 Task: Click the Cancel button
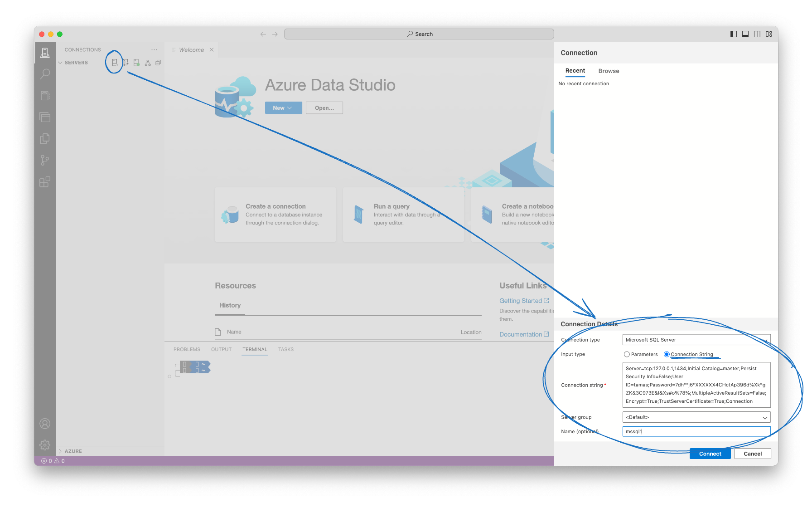753,454
